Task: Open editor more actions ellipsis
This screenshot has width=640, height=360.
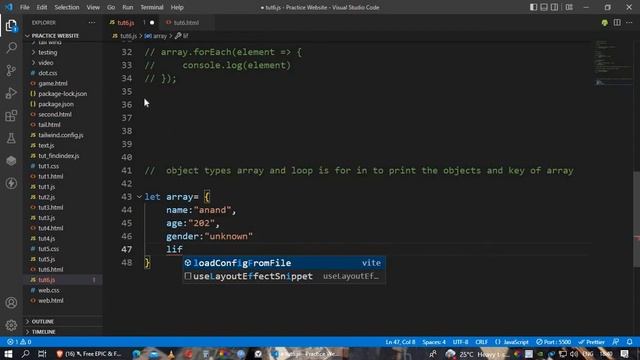Action: pyautogui.click(x=629, y=22)
